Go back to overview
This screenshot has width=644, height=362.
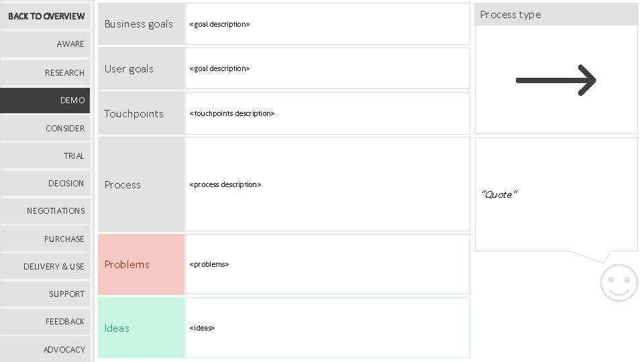point(46,16)
